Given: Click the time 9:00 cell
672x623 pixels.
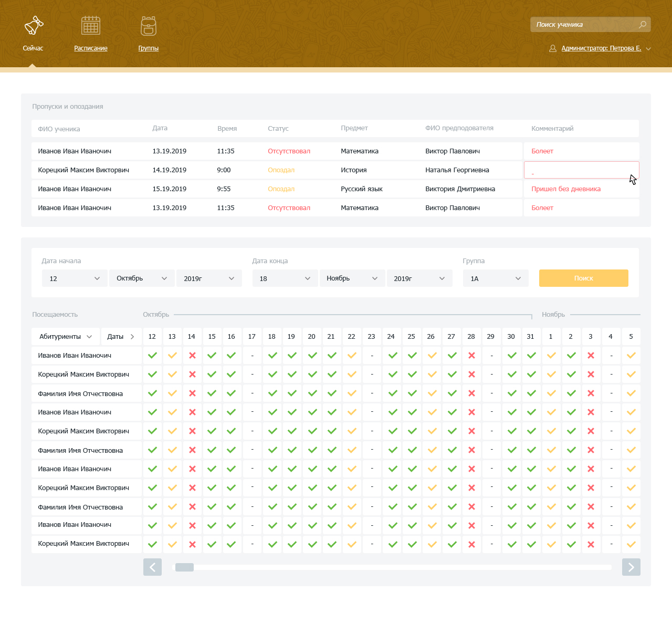Looking at the screenshot, I should click(224, 170).
